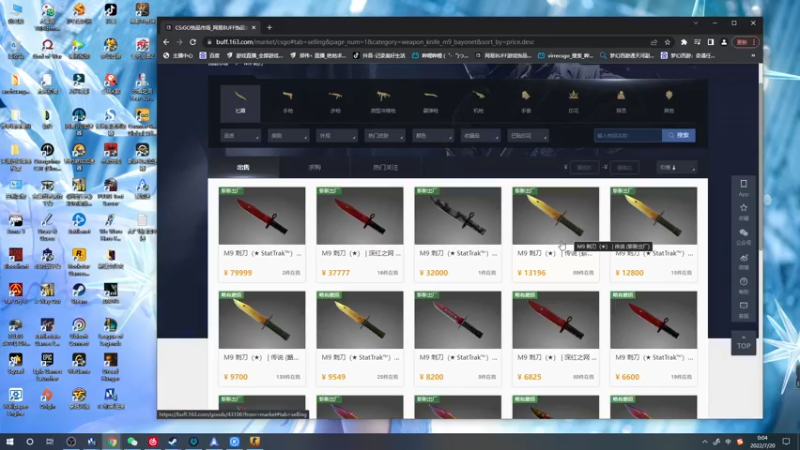
Task: Switch to the Buy orders (求购) tab
Action: click(314, 167)
